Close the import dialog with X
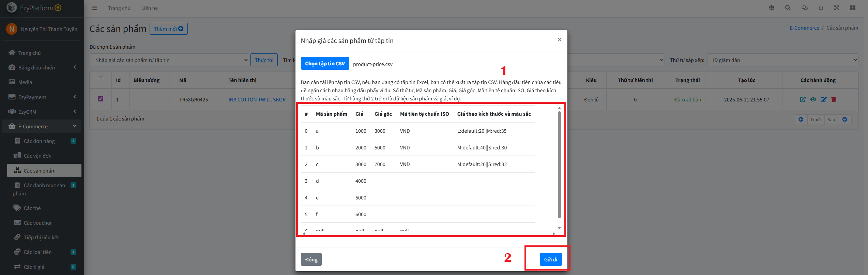This screenshot has width=868, height=275. click(559, 39)
